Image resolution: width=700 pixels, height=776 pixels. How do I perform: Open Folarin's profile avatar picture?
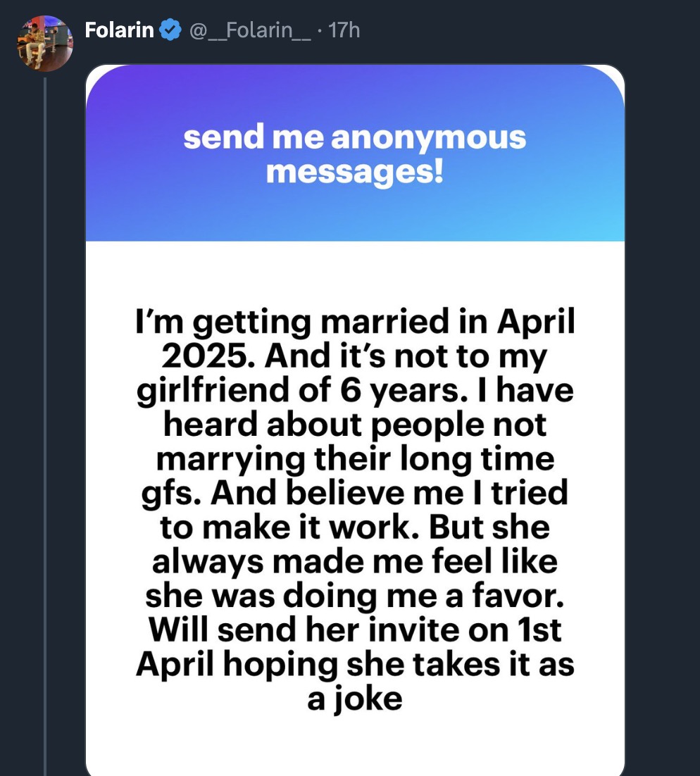(x=45, y=44)
